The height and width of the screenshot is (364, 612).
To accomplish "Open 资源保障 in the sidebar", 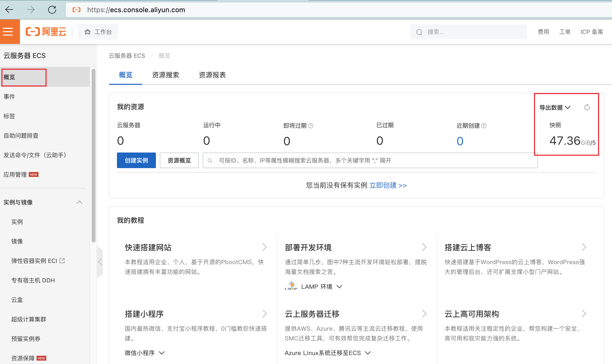I will 23,358.
